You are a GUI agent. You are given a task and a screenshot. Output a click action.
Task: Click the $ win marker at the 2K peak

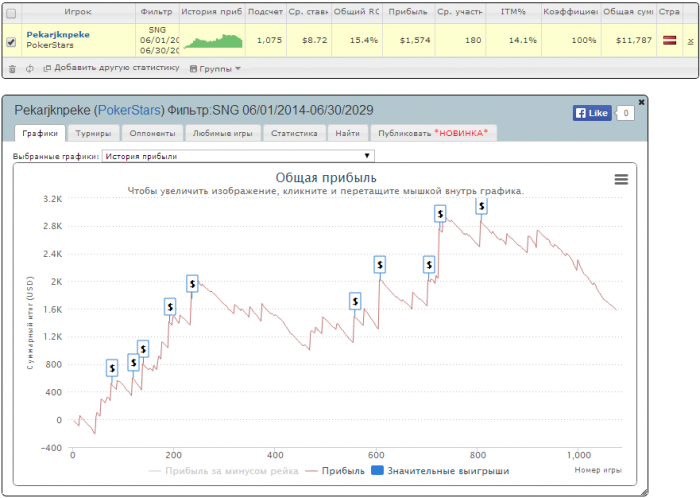pos(192,283)
